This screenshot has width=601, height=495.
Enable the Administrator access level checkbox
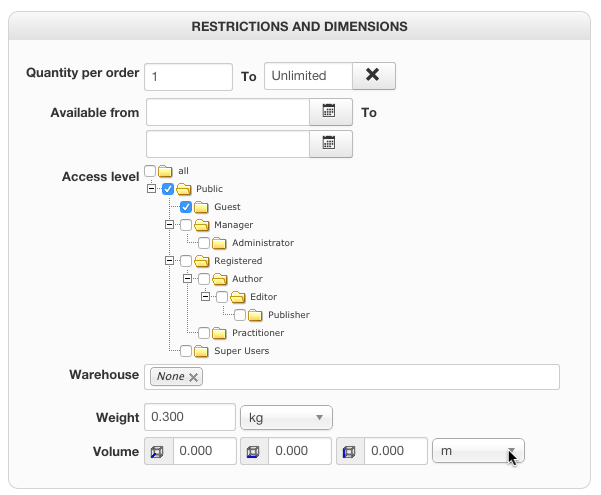(x=204, y=243)
